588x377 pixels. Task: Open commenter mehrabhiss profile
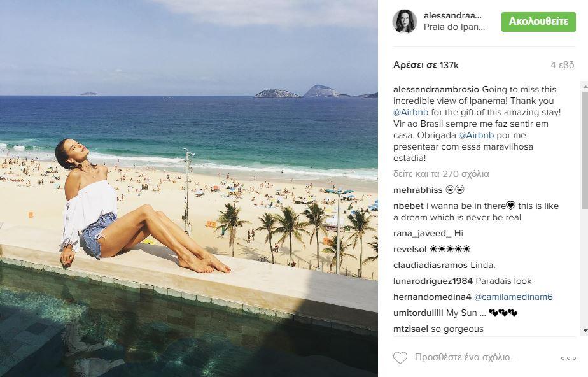(x=417, y=190)
